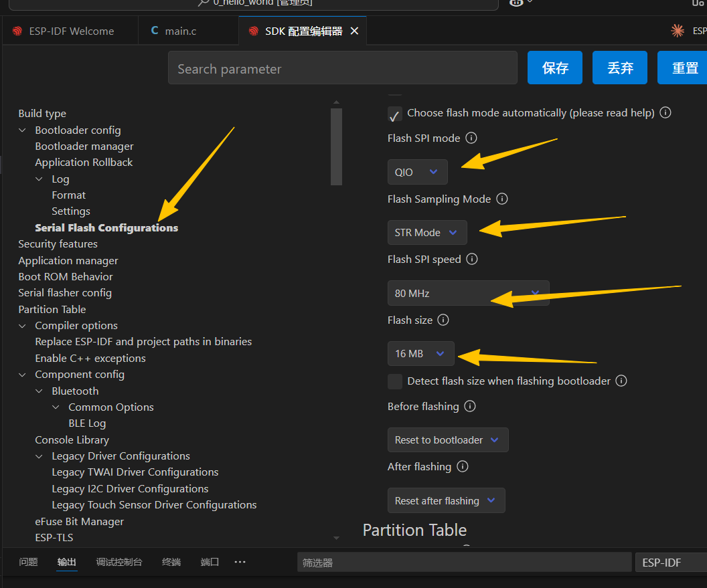This screenshot has width=707, height=588.
Task: Select Enable C++ exceptions item
Action: tap(90, 358)
